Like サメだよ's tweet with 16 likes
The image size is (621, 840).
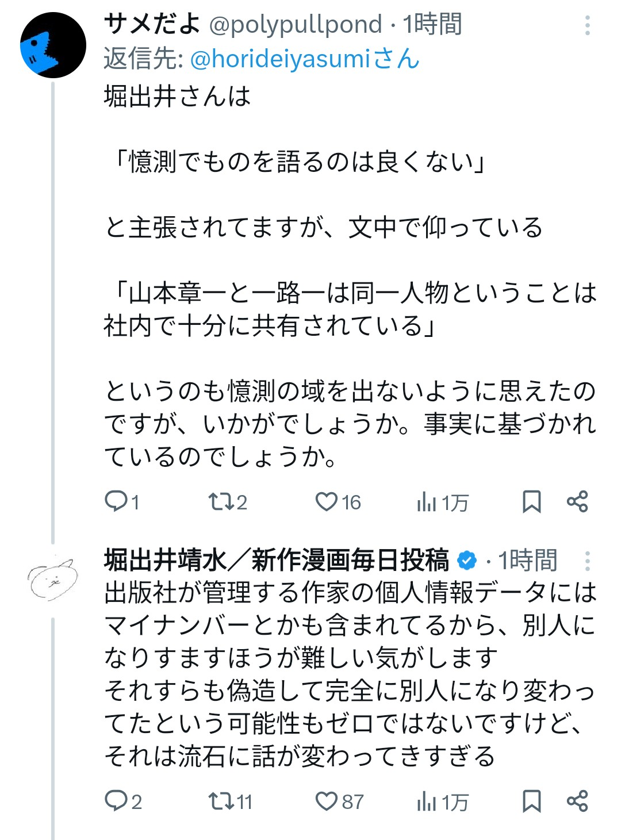(326, 501)
